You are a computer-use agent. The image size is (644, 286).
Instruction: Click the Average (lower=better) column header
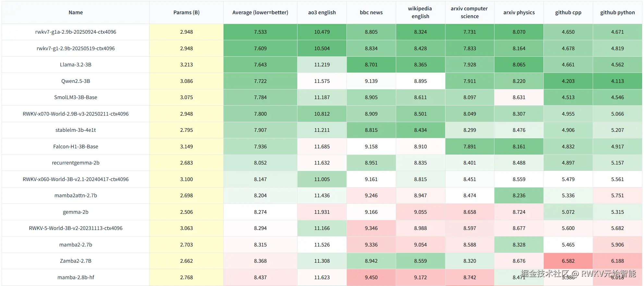point(260,13)
